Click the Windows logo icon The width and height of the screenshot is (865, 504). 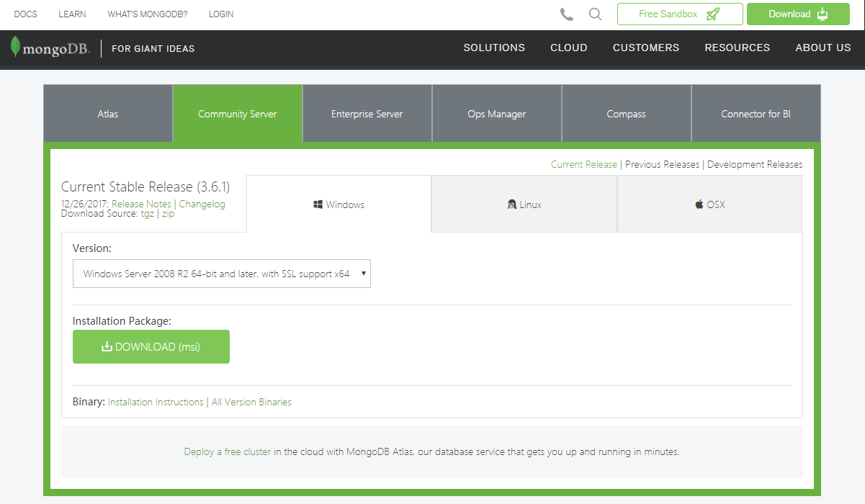click(318, 204)
